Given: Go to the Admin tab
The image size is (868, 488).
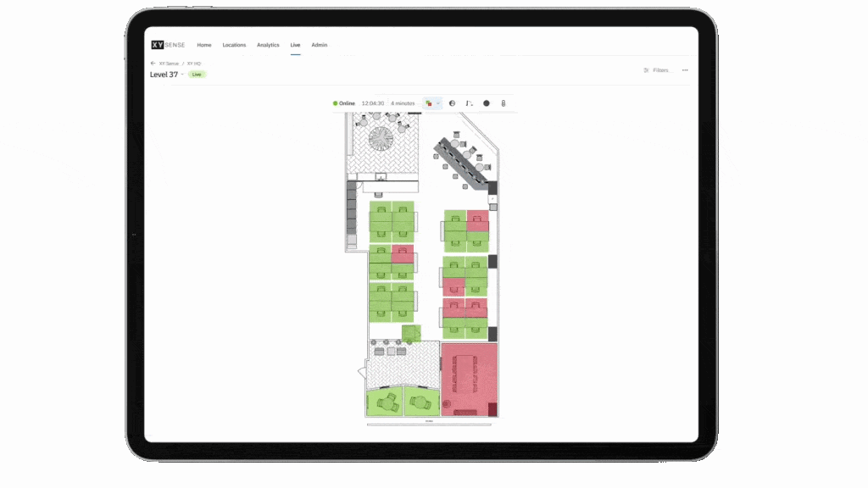Looking at the screenshot, I should point(320,45).
